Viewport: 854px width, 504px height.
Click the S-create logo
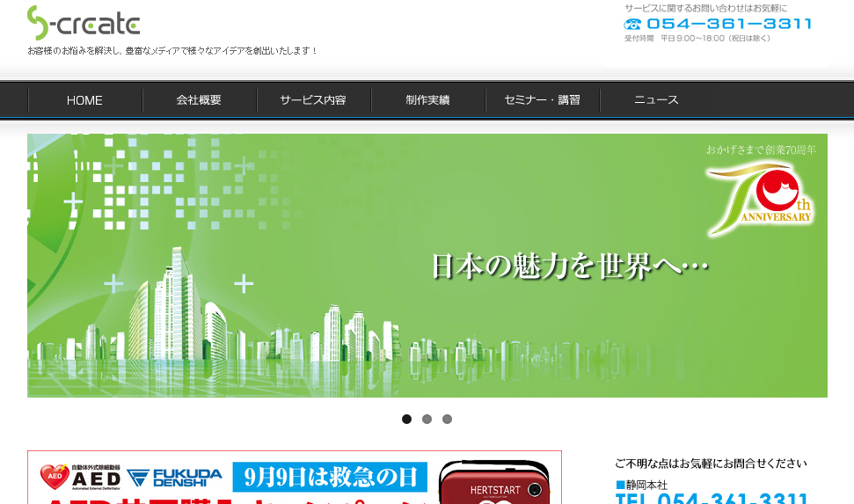click(x=83, y=24)
